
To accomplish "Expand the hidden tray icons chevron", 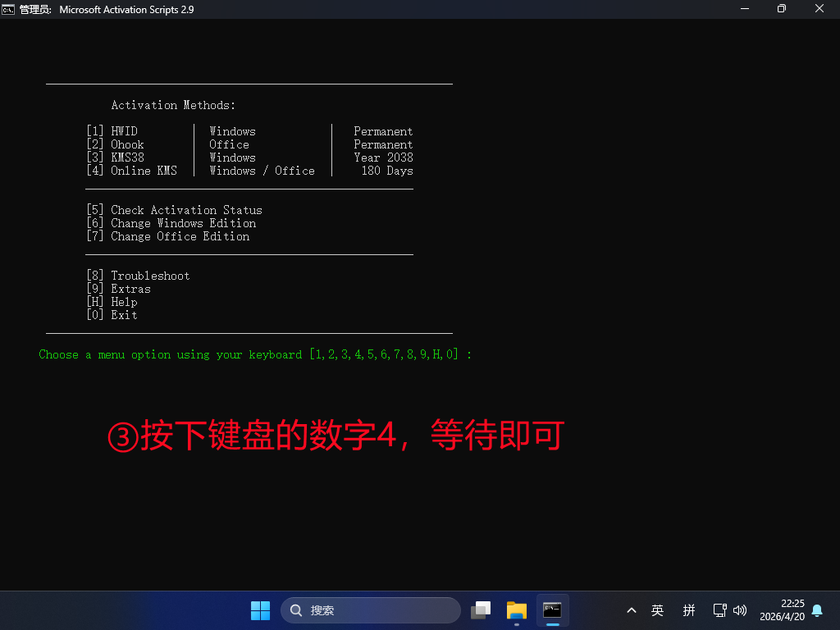I will coord(631,610).
